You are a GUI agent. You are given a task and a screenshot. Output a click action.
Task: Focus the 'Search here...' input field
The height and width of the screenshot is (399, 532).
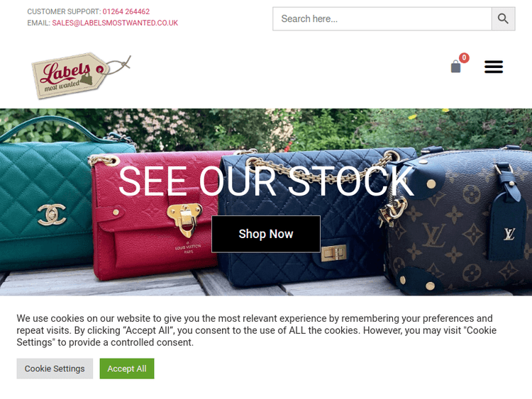382,18
